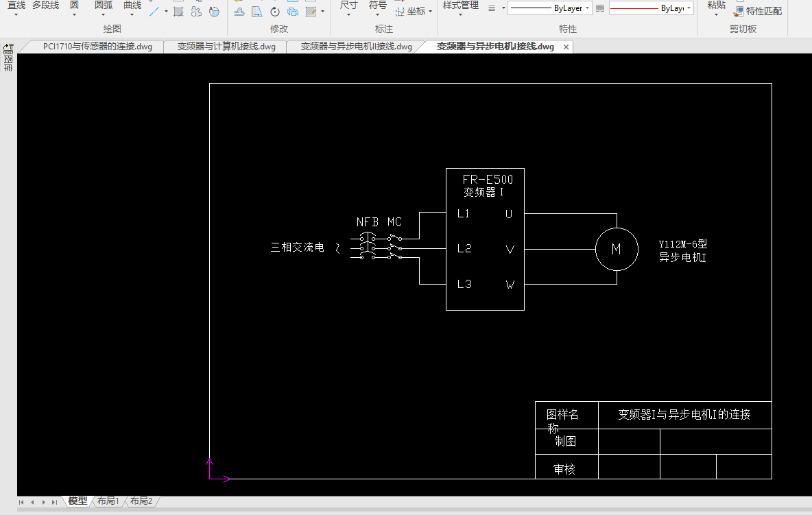Open the 布局2 layout tab
Viewport: 812px width, 515px height.
pos(141,501)
